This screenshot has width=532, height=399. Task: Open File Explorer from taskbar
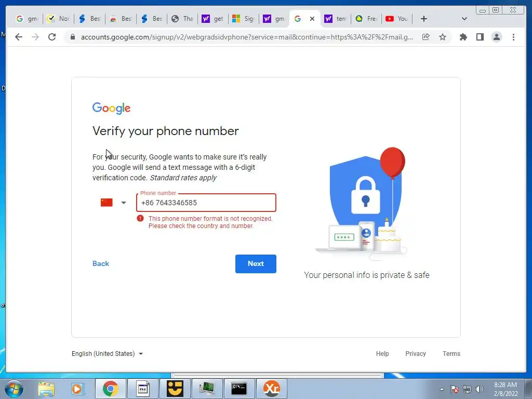pyautogui.click(x=46, y=389)
